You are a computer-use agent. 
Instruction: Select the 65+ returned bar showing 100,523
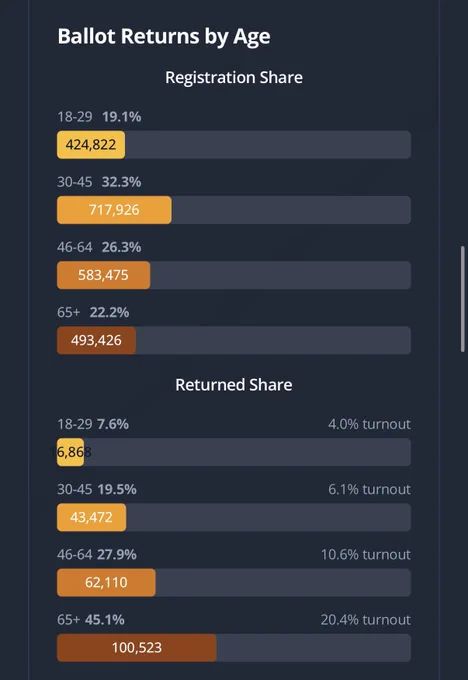pyautogui.click(x=137, y=647)
